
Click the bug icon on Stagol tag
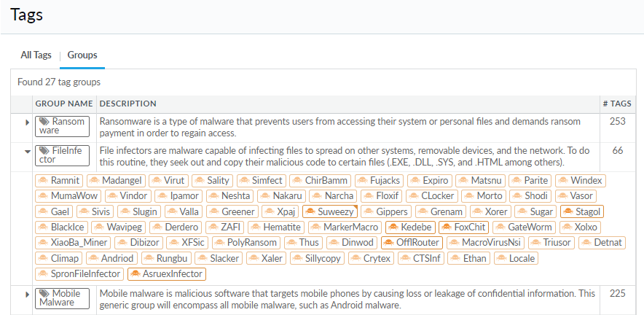(x=568, y=212)
